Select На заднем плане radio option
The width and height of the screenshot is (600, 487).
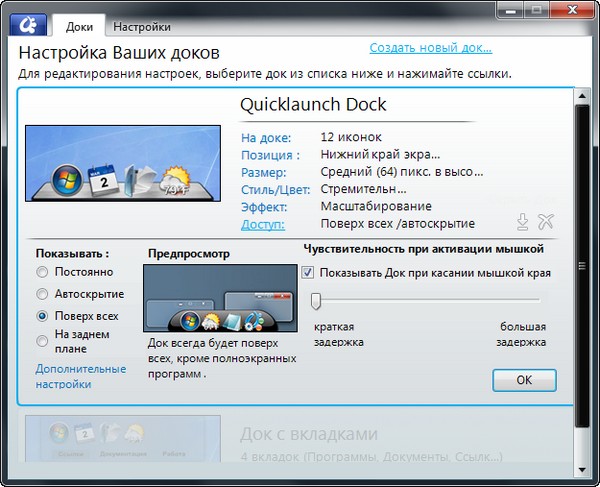(42, 341)
